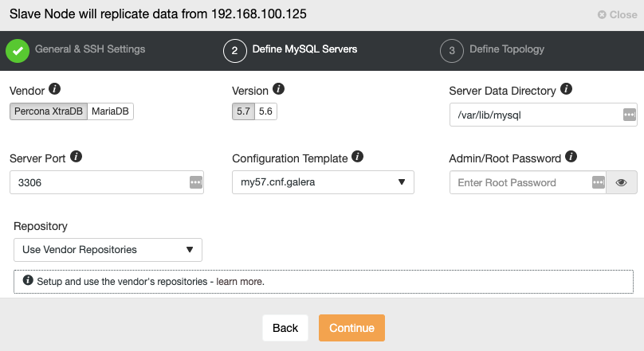Expand the Repository dropdown
644x351 pixels.
108,250
